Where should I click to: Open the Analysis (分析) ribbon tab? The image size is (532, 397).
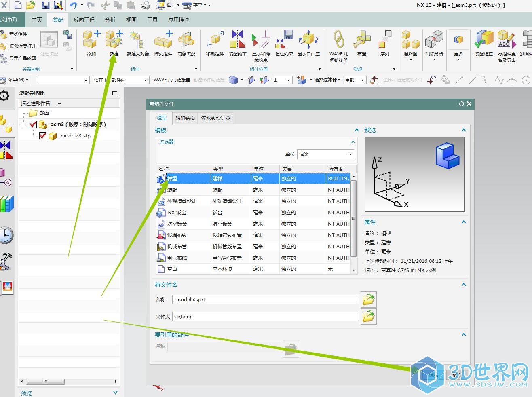pos(110,20)
